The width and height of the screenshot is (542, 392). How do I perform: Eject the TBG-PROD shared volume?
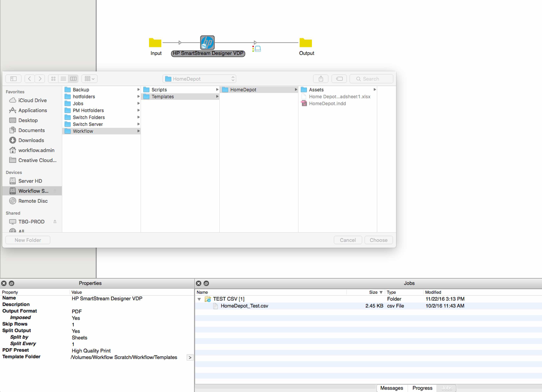[55, 222]
